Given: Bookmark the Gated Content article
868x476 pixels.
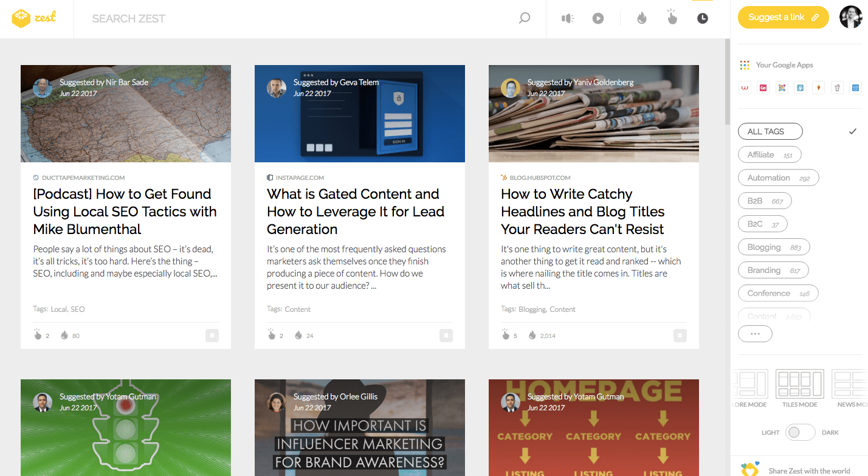Looking at the screenshot, I should pos(446,335).
